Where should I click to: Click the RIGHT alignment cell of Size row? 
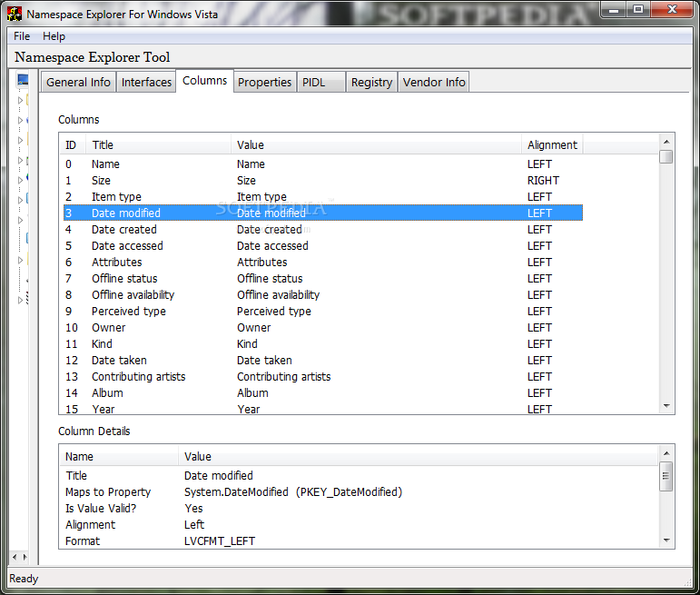(x=543, y=181)
